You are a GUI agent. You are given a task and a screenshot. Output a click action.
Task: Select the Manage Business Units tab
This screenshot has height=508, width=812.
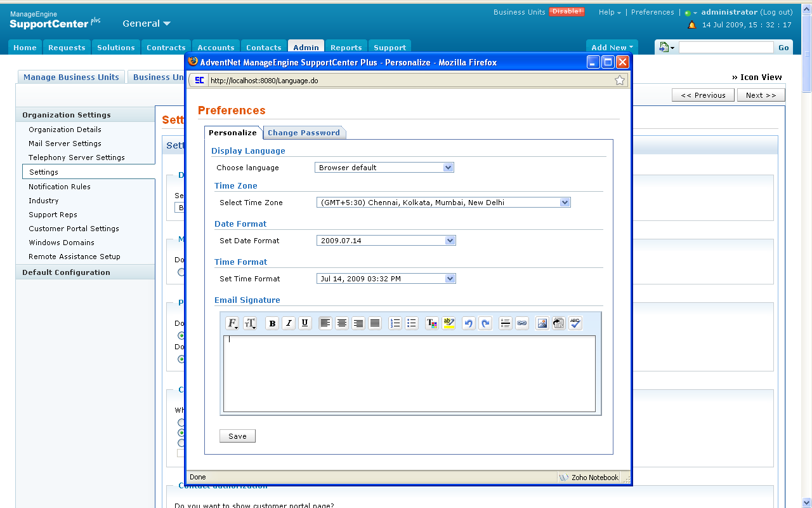(71, 77)
